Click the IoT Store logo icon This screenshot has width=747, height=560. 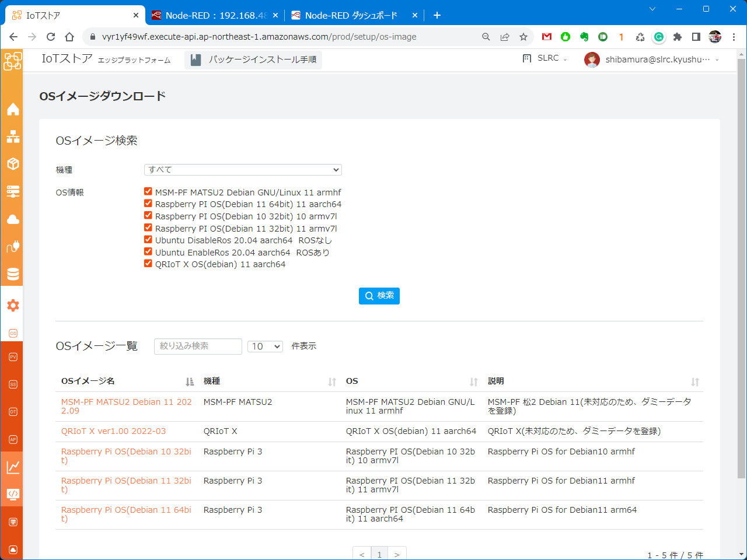point(13,61)
